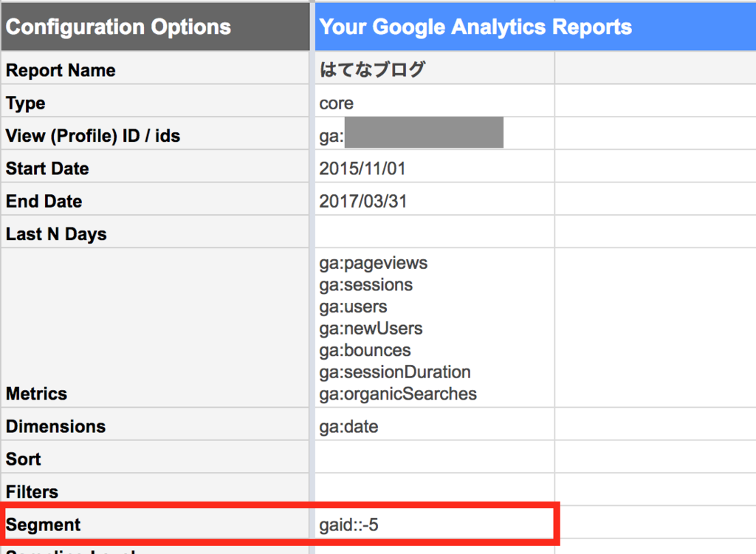Select the Type label cell
Viewport: 756px width, 554px height.
155,103
